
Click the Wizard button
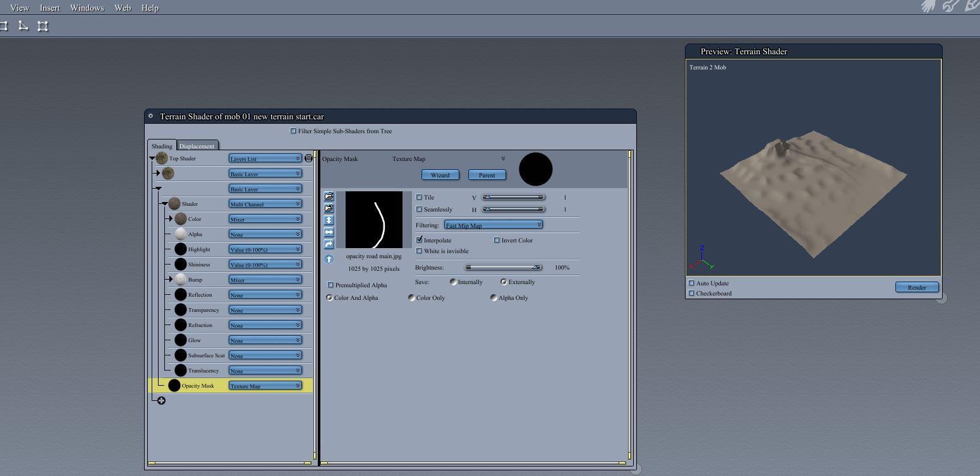point(440,175)
